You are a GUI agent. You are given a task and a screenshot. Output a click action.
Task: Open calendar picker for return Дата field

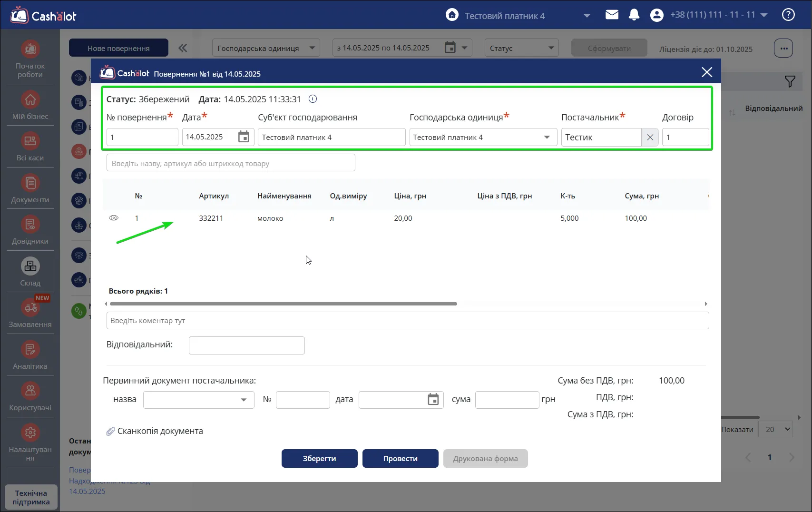[x=244, y=137]
